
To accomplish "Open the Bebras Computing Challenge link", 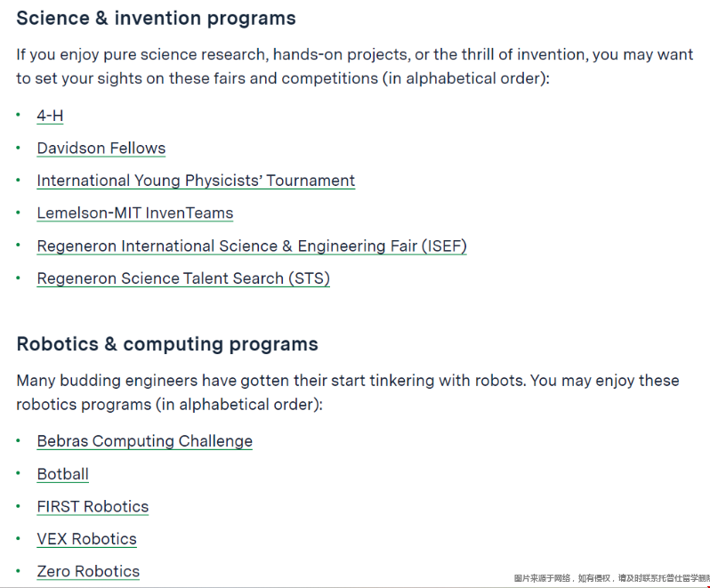I will point(144,441).
